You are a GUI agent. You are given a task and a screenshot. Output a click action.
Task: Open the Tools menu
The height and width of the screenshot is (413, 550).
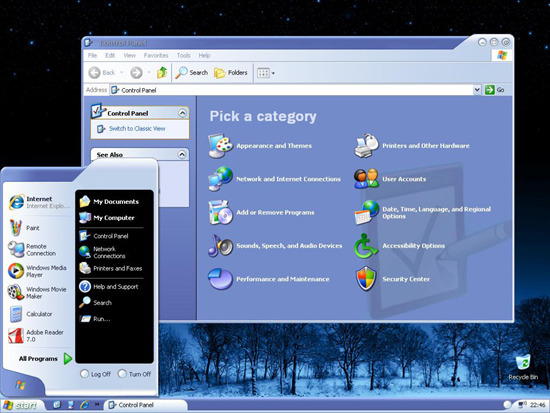(x=183, y=55)
